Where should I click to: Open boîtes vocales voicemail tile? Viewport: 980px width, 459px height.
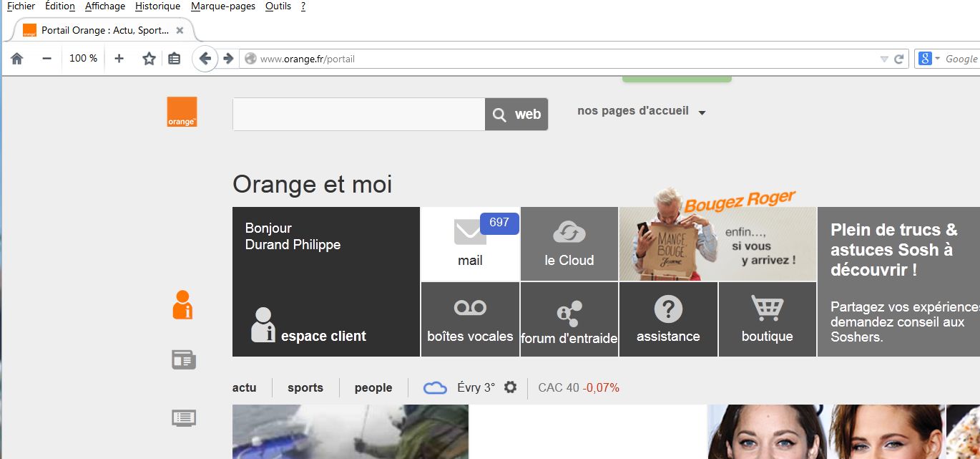coord(470,319)
